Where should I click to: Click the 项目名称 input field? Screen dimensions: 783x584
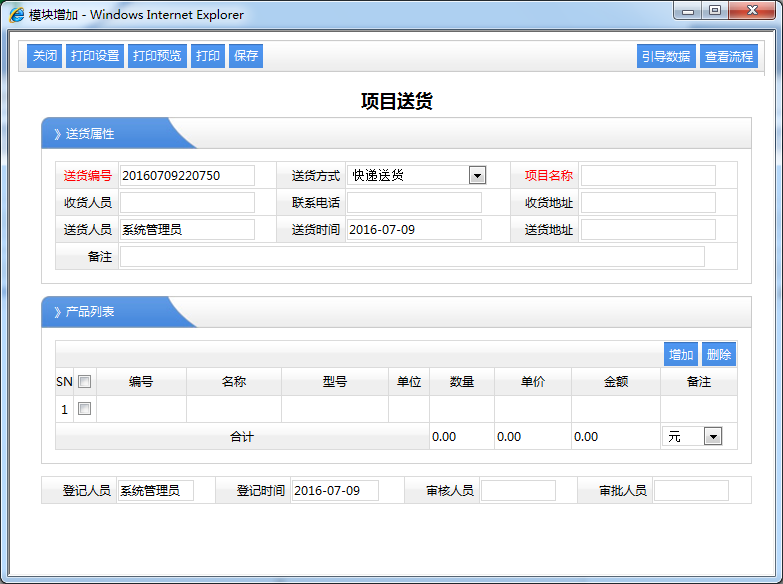coord(648,176)
